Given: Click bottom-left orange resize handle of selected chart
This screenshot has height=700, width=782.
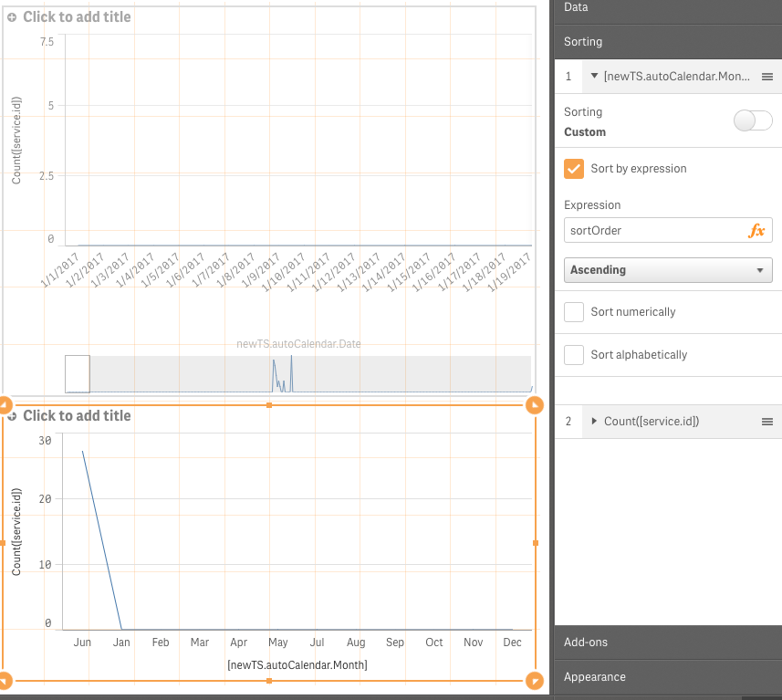Looking at the screenshot, I should click(x=4, y=681).
